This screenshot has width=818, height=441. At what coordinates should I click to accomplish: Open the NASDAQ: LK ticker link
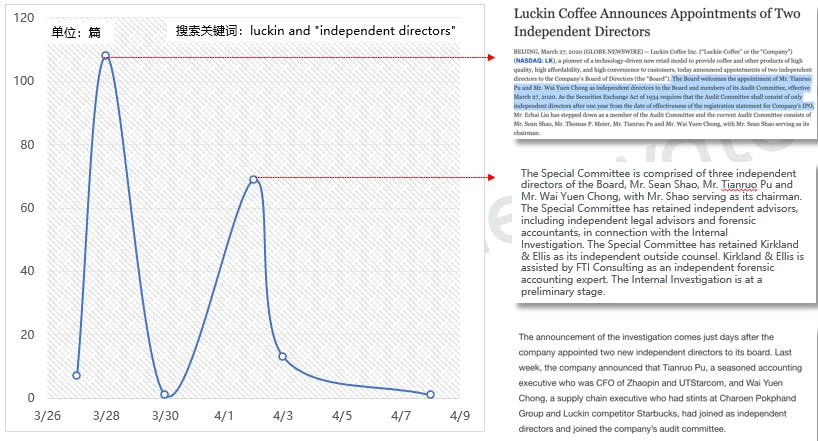point(535,61)
